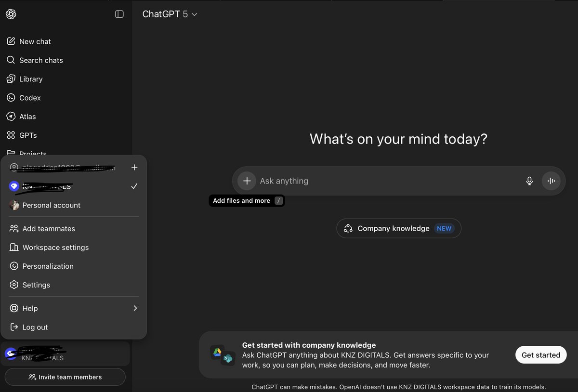Screen dimensions: 578x392
Task: Click the Help lifebuoy icon
Action: pyautogui.click(x=14, y=308)
